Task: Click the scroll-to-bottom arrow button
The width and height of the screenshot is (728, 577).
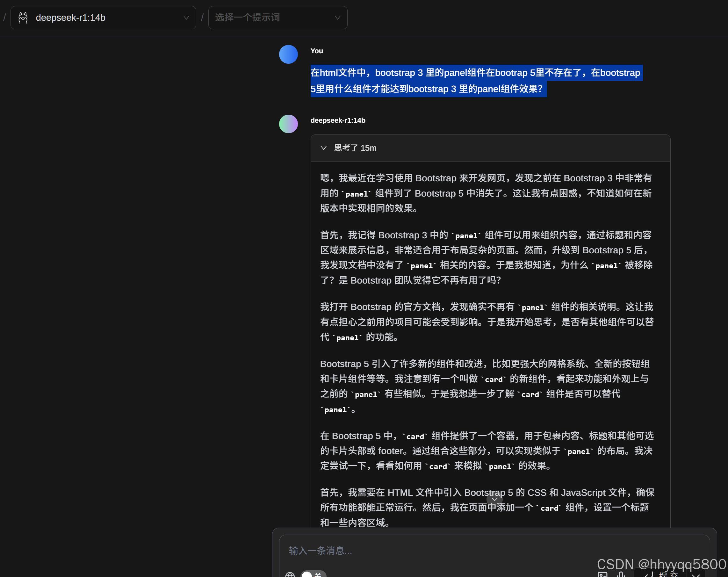Action: (494, 499)
